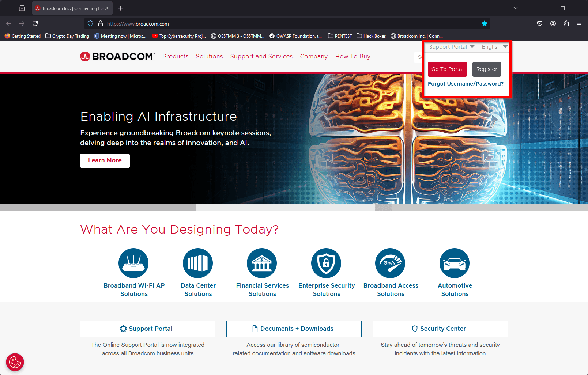Click the Enterprise Security Solutions label
Image resolution: width=588 pixels, height=375 pixels.
[327, 290]
